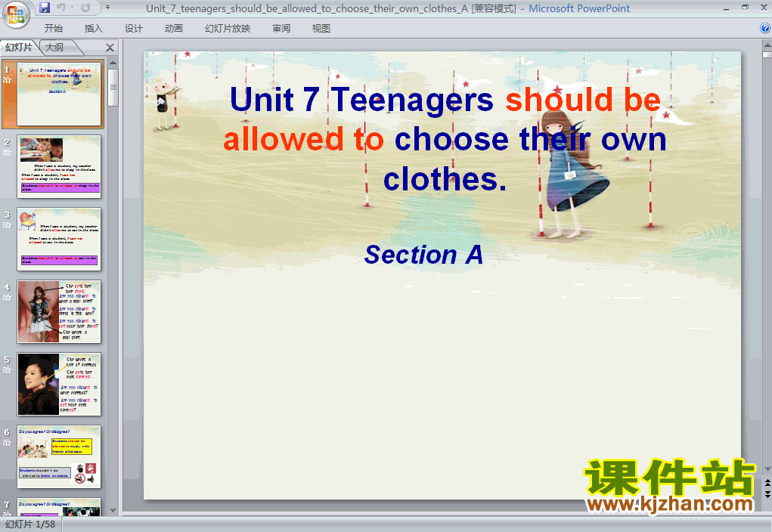
Task: Click animation star icon under slide 5
Action: (7, 370)
